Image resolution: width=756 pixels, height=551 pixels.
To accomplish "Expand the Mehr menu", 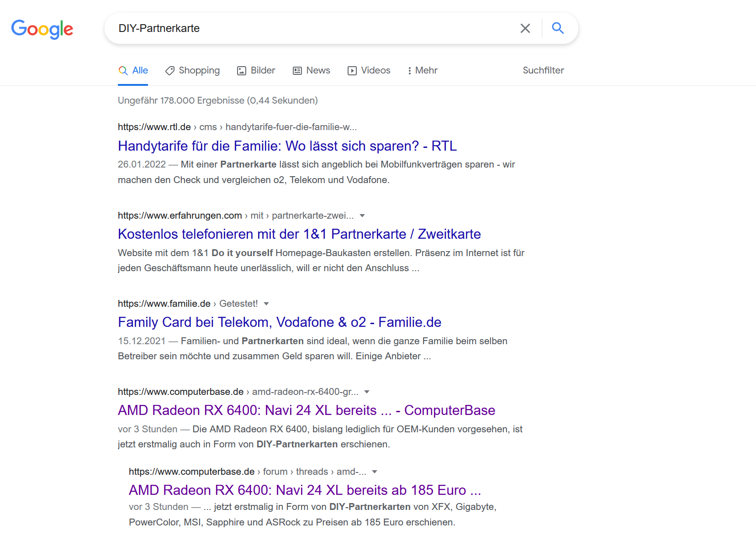I will pyautogui.click(x=422, y=70).
